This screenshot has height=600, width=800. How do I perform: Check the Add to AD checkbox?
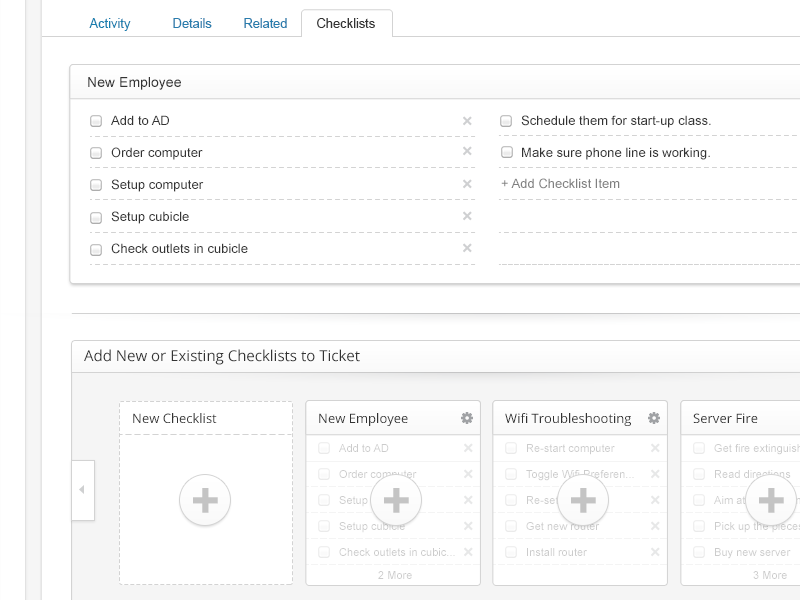[x=96, y=121]
